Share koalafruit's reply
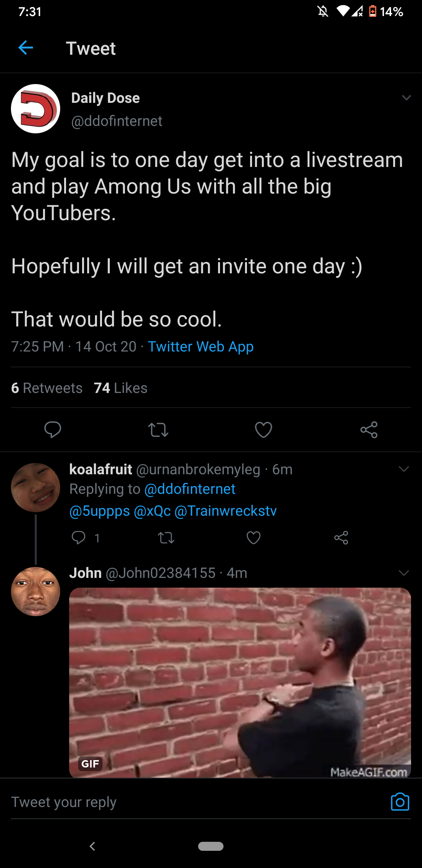Image resolution: width=422 pixels, height=868 pixels. pyautogui.click(x=341, y=538)
